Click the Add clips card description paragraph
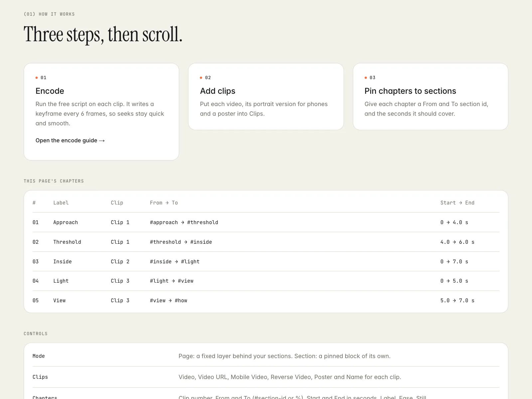The image size is (532, 399). click(x=264, y=109)
